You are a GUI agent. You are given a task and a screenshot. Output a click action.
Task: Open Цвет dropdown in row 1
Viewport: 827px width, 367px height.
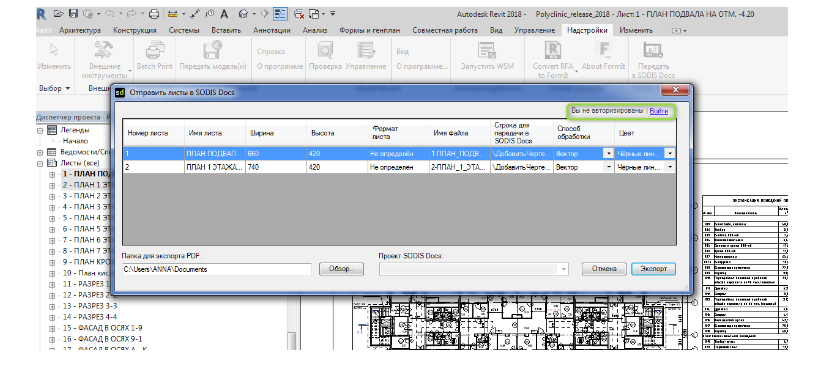pyautogui.click(x=670, y=153)
